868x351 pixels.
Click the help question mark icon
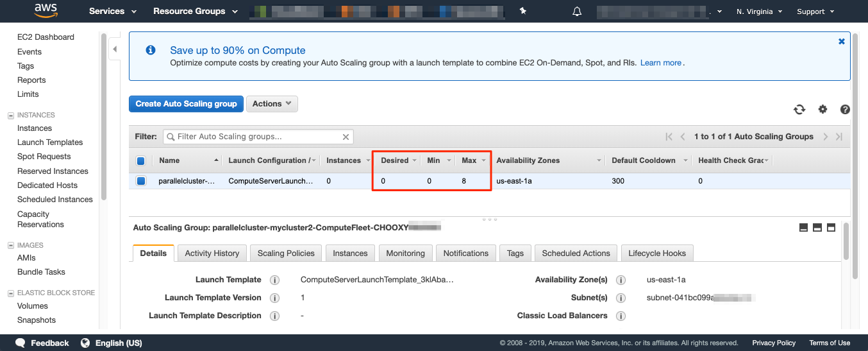(x=845, y=110)
